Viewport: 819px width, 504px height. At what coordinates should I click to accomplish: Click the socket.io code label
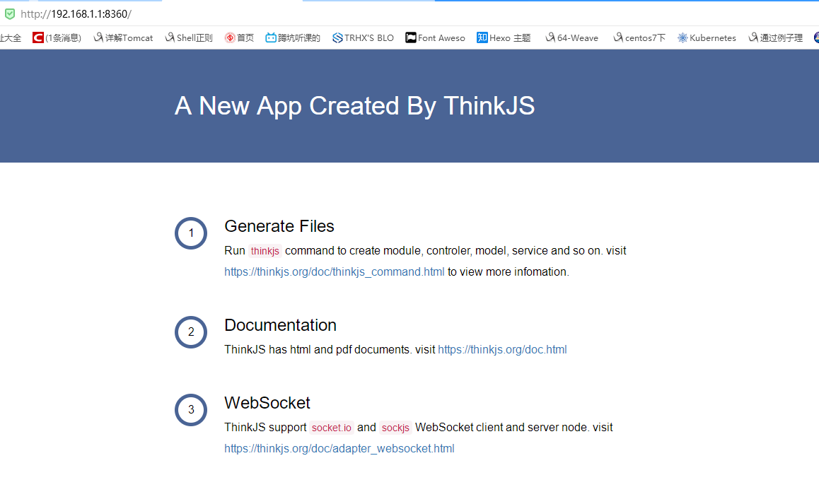[x=331, y=428]
